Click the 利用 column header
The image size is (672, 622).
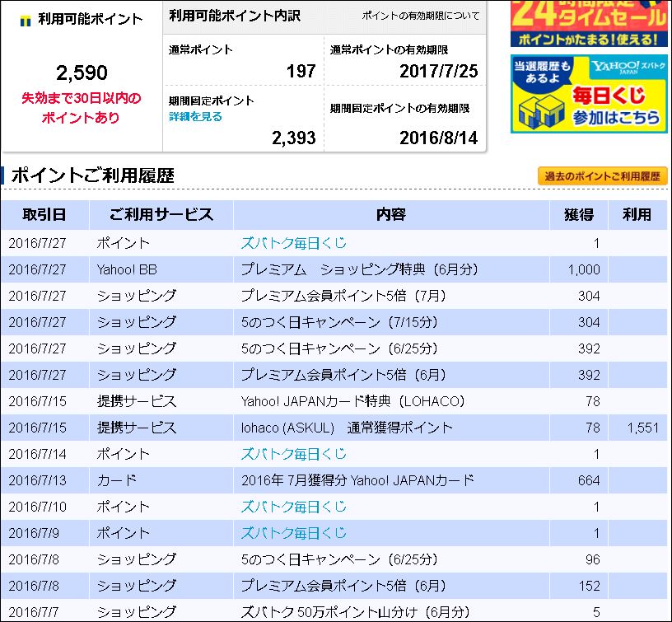point(637,215)
